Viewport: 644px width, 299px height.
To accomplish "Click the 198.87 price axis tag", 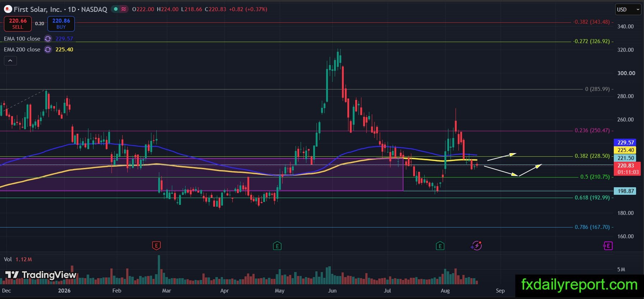I will (626, 191).
